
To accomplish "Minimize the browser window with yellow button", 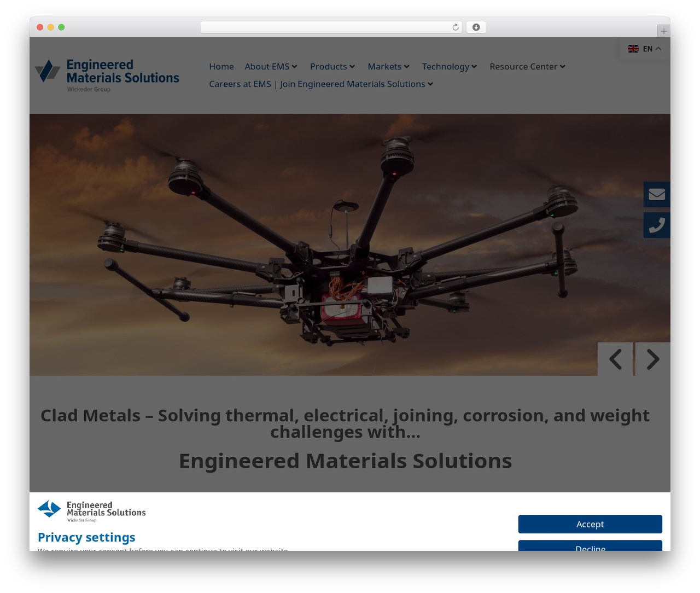I will (x=50, y=27).
